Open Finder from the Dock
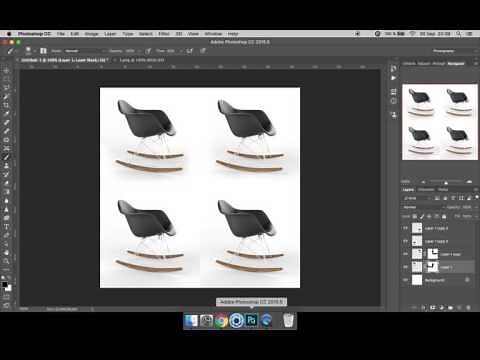 pos(191,321)
